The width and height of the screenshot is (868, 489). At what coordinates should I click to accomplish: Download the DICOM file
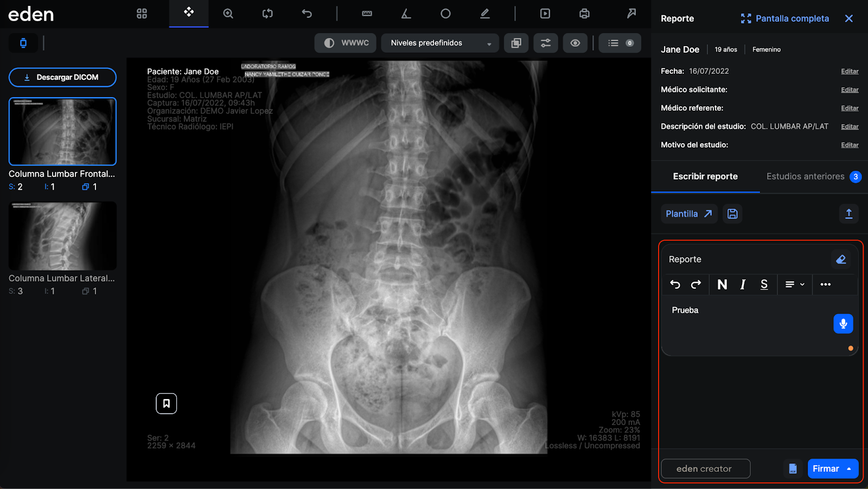point(62,77)
